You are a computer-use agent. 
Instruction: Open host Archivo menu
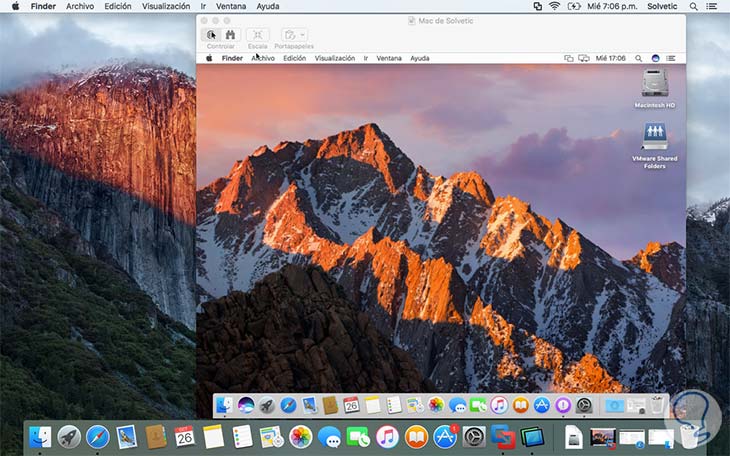pos(80,6)
